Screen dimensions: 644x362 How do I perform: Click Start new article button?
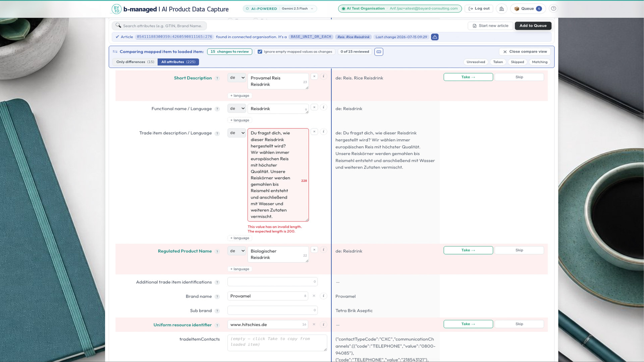coord(490,26)
